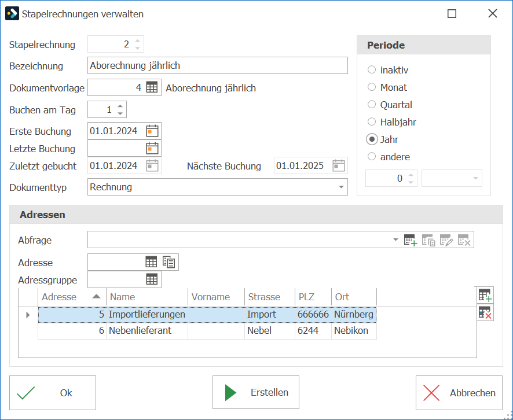Sort the grid by Ort column
The width and height of the screenshot is (513, 420).
pos(354,297)
